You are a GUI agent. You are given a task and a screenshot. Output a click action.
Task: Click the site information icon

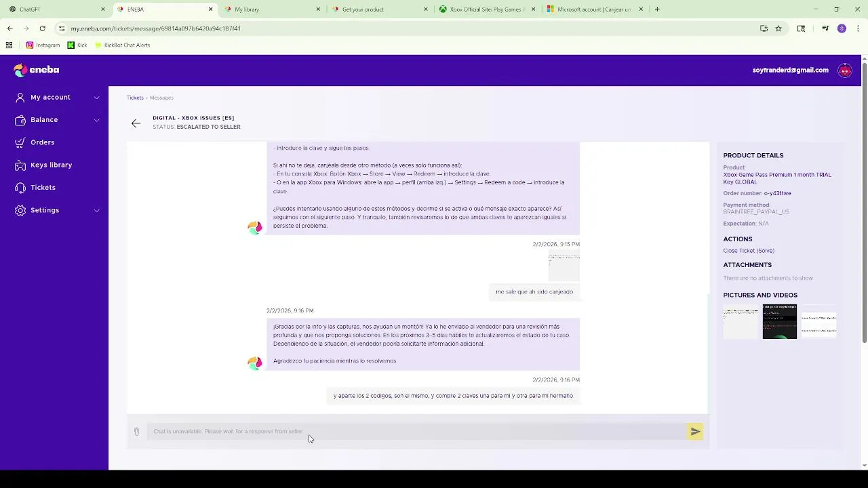62,28
